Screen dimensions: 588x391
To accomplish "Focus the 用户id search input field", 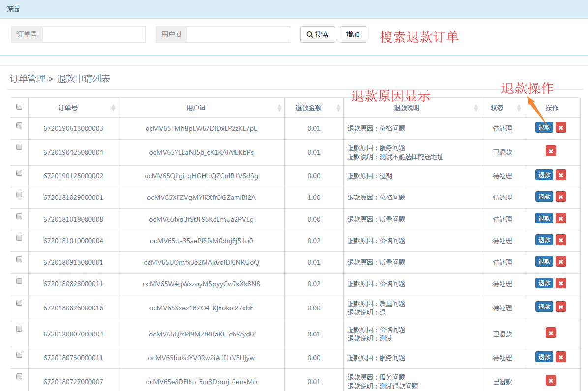I will (238, 34).
